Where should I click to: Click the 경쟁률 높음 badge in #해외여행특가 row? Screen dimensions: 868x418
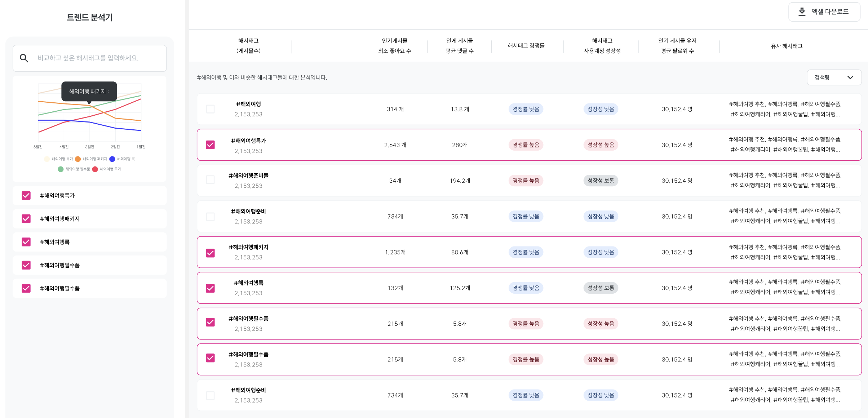click(526, 145)
